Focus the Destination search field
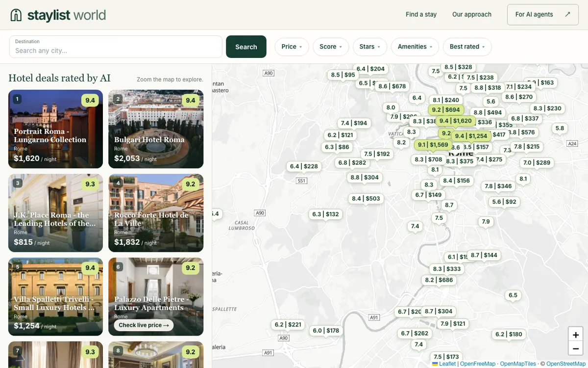 pos(116,47)
